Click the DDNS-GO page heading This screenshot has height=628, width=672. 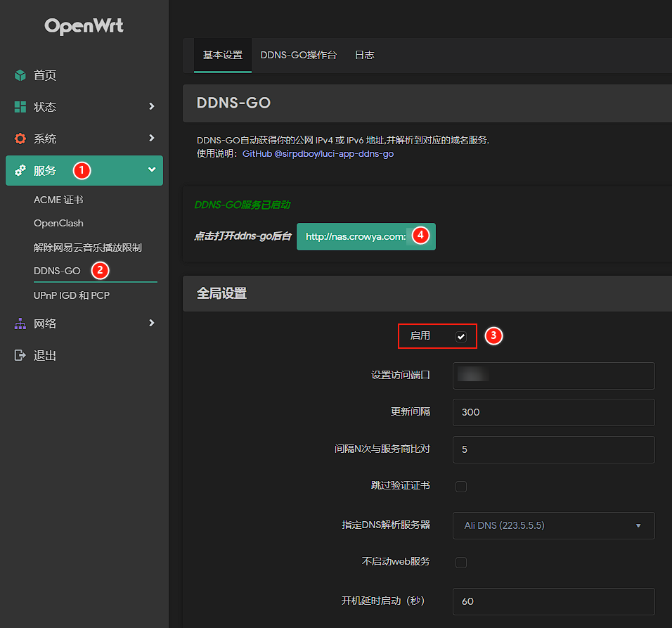coord(233,103)
